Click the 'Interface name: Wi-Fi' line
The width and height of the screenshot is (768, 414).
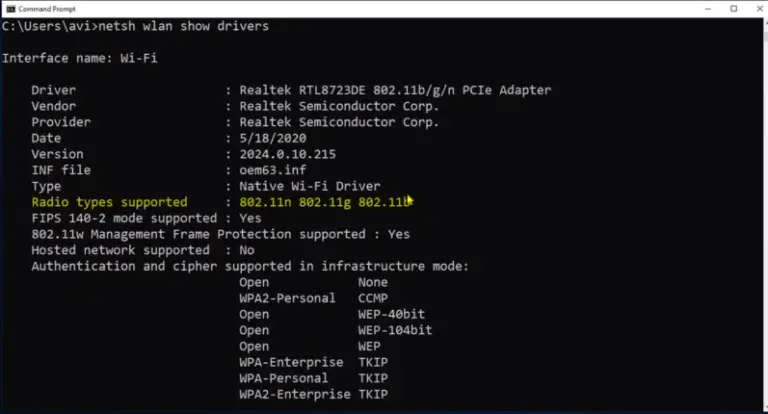coord(79,58)
